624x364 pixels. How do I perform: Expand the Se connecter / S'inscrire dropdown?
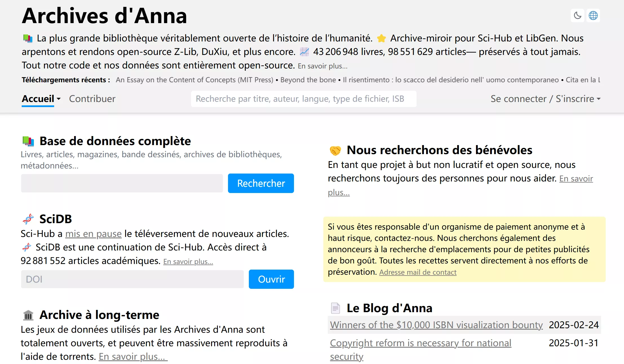click(599, 99)
